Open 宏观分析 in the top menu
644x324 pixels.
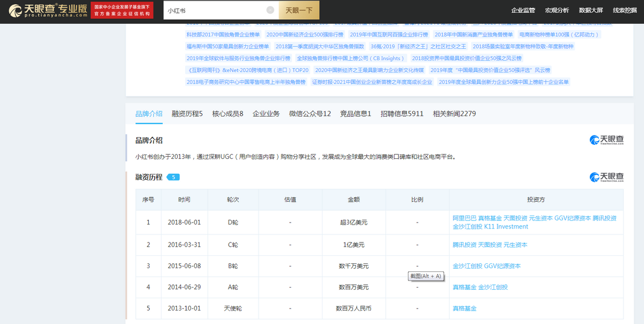557,10
